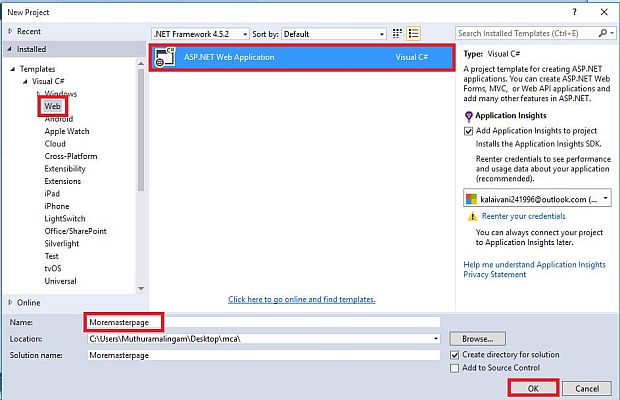Close the New Project dialog

click(604, 12)
